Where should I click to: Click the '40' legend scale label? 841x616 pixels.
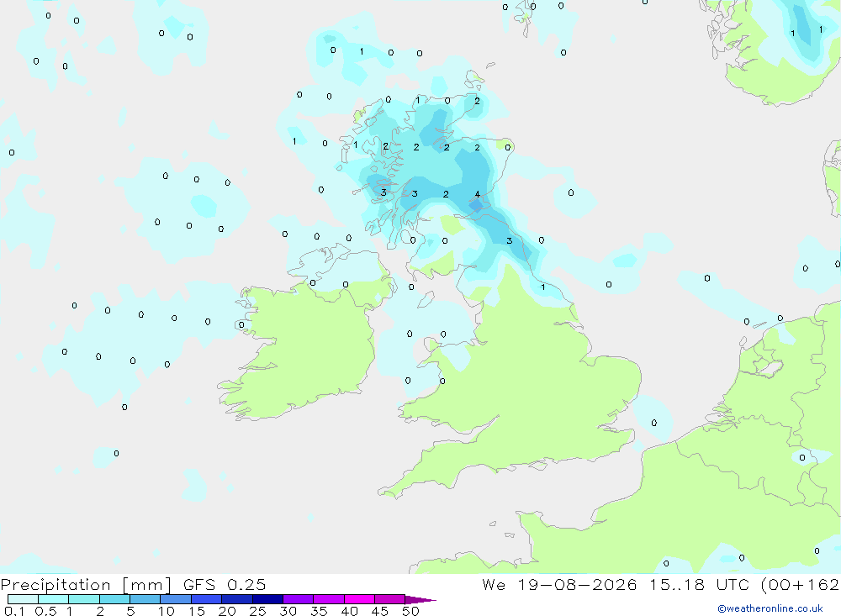[350, 611]
